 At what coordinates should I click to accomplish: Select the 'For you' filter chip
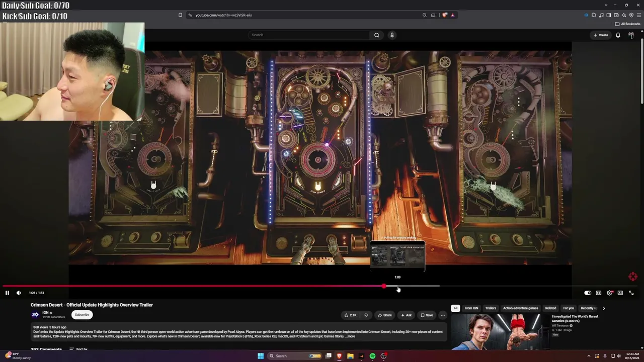coord(569,308)
